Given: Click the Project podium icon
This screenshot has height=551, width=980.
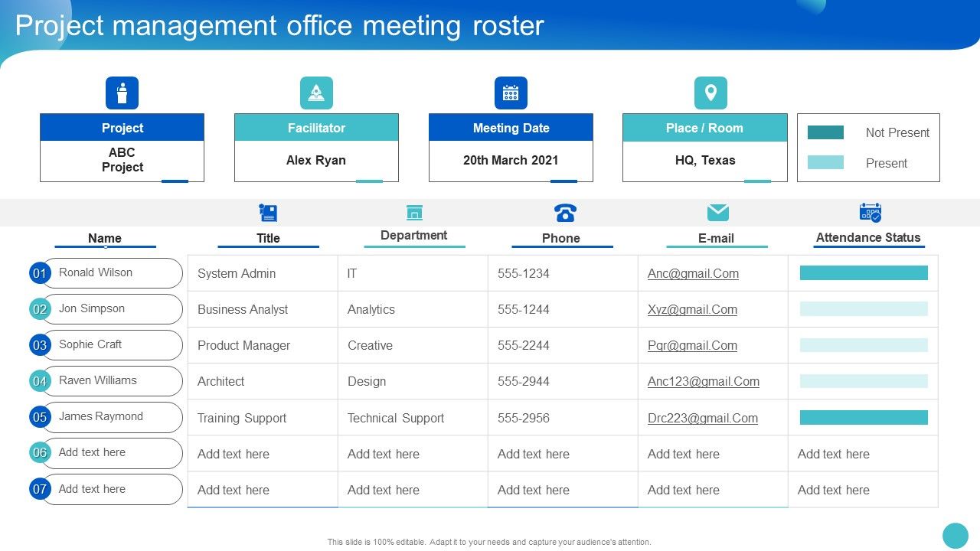Looking at the screenshot, I should (122, 93).
